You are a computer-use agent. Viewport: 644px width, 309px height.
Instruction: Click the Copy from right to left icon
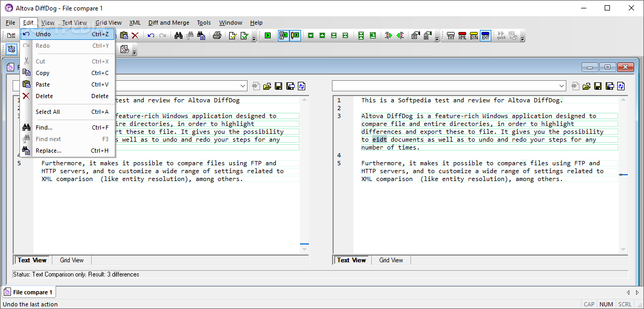pyautogui.click(x=400, y=35)
